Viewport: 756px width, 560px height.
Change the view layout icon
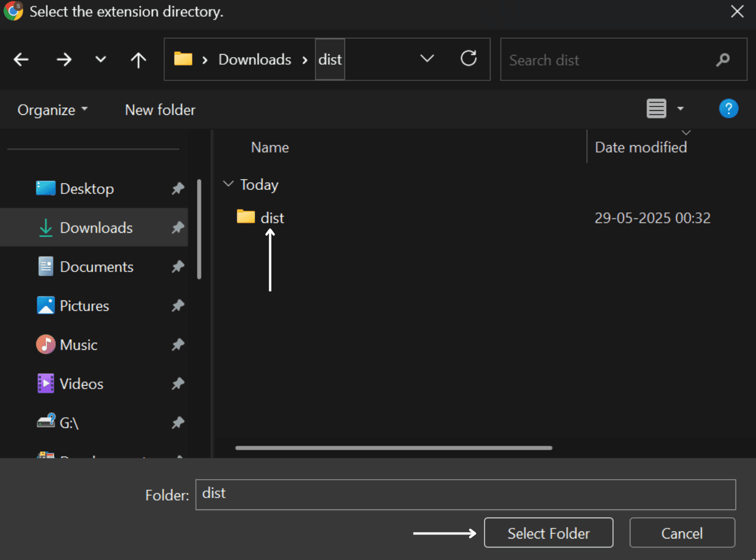coord(657,109)
